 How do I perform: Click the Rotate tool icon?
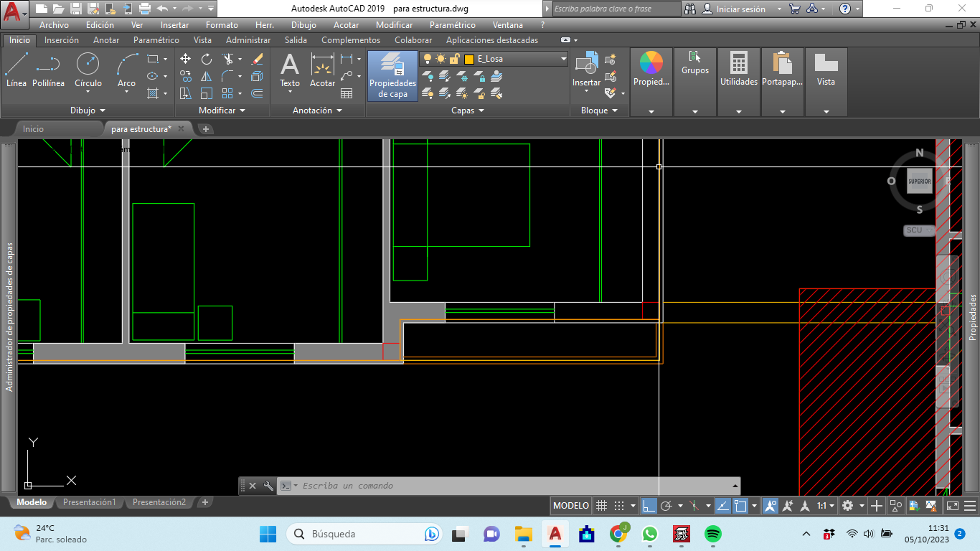pos(207,59)
